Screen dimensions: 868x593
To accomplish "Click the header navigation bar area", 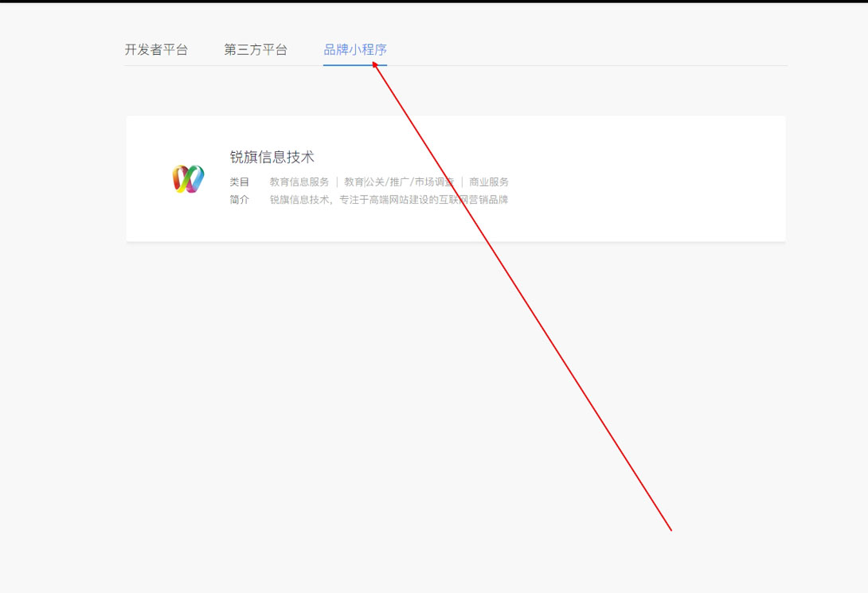I will pyautogui.click(x=455, y=49).
